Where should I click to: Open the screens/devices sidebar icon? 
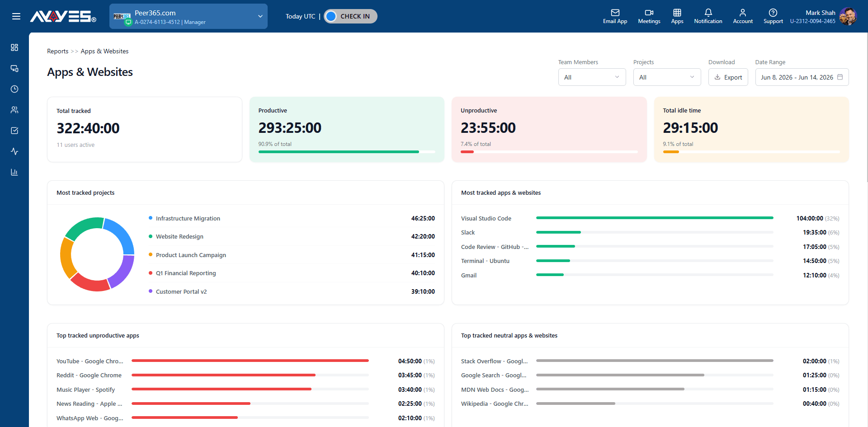coord(14,68)
